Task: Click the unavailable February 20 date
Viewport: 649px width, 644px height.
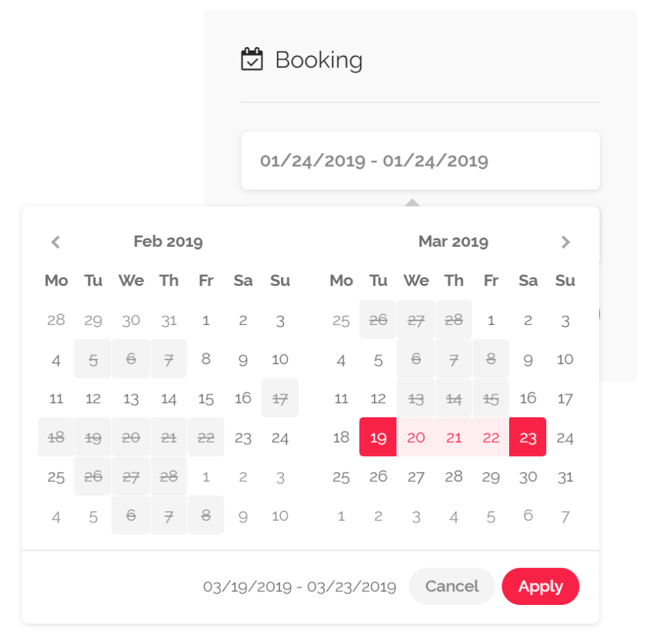Action: pos(131,437)
